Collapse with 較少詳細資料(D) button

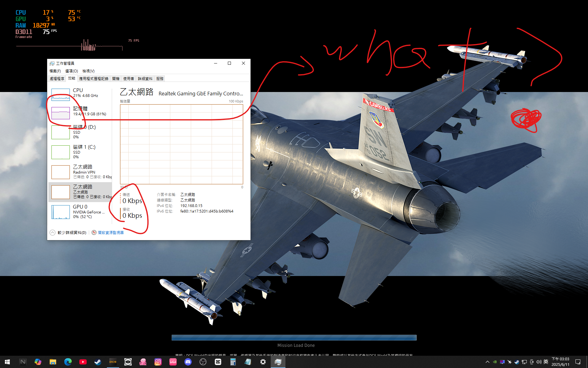click(68, 232)
